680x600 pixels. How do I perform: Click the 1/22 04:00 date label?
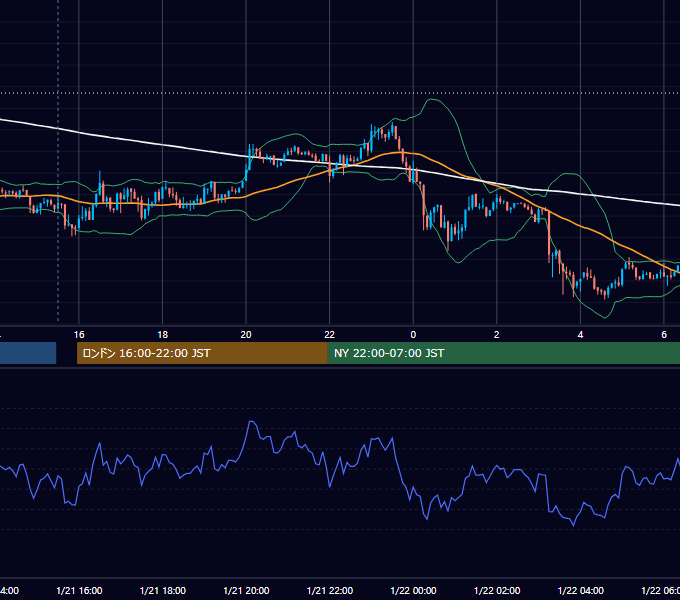[581, 591]
